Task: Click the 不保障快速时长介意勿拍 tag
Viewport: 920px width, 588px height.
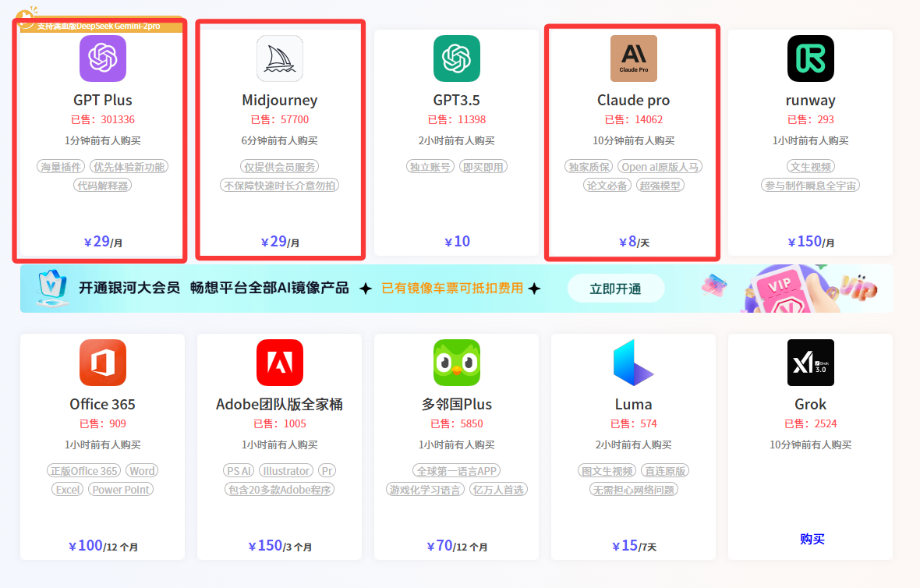Action: pyautogui.click(x=280, y=186)
